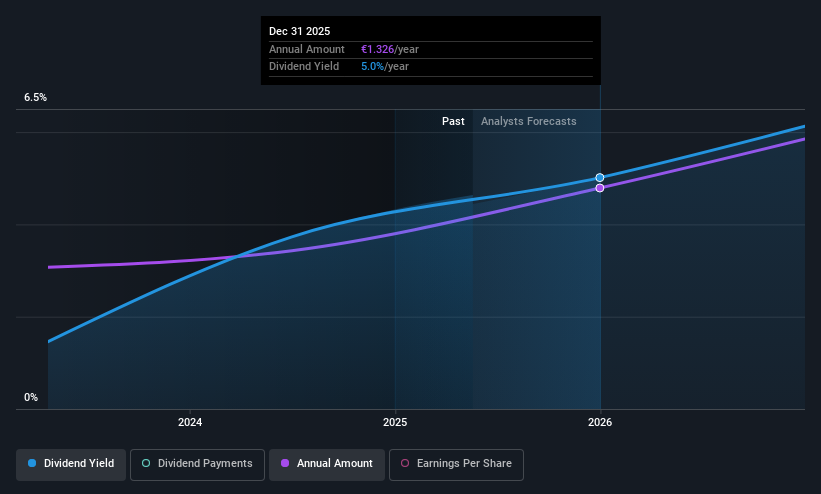Image resolution: width=821 pixels, height=494 pixels.
Task: Click the 0% y-axis label
Action: click(31, 397)
